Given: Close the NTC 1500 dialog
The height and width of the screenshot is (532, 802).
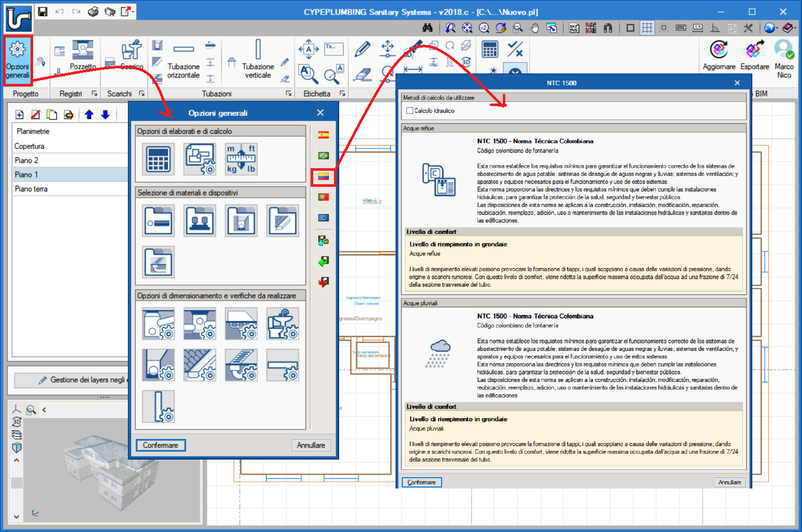Looking at the screenshot, I should 737,83.
